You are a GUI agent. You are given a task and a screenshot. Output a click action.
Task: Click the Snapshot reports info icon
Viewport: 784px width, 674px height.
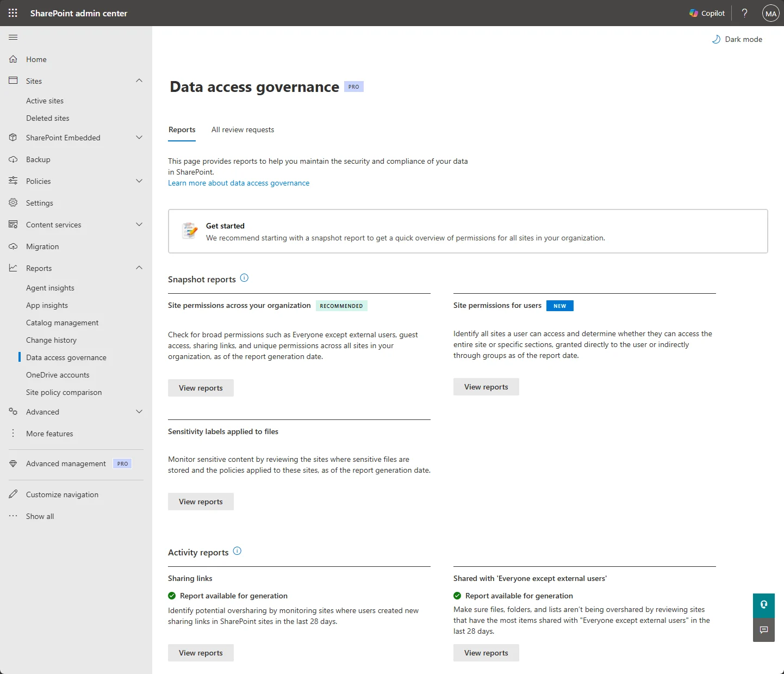point(244,278)
